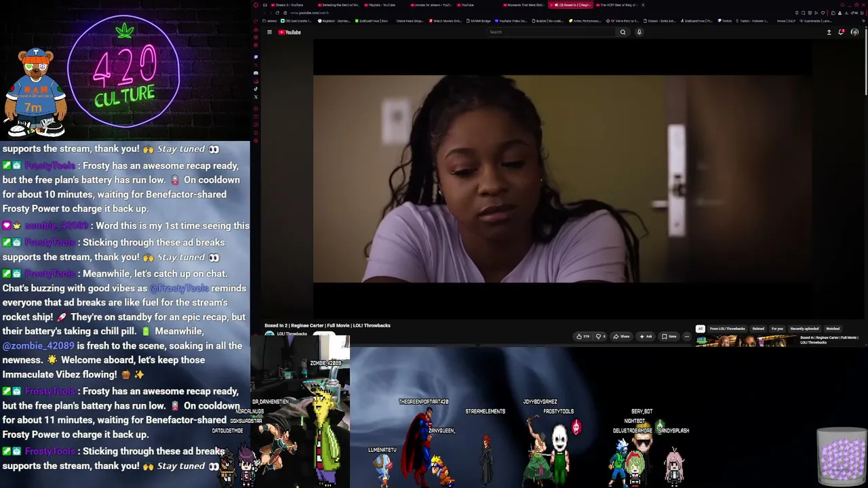Choose the 'Related' filter chip

coord(758,329)
